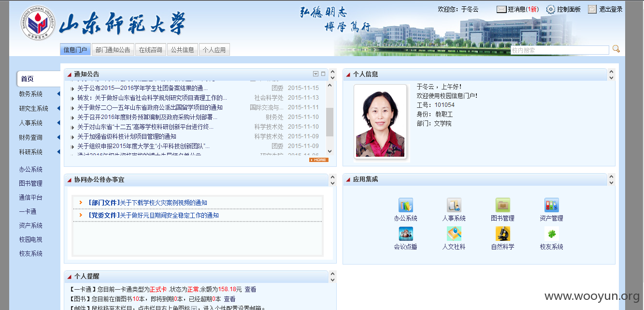This screenshot has width=644, height=310.
Task: Open notice 关于公布2015—2016学年学生社团备案结果
Action: coord(143,88)
